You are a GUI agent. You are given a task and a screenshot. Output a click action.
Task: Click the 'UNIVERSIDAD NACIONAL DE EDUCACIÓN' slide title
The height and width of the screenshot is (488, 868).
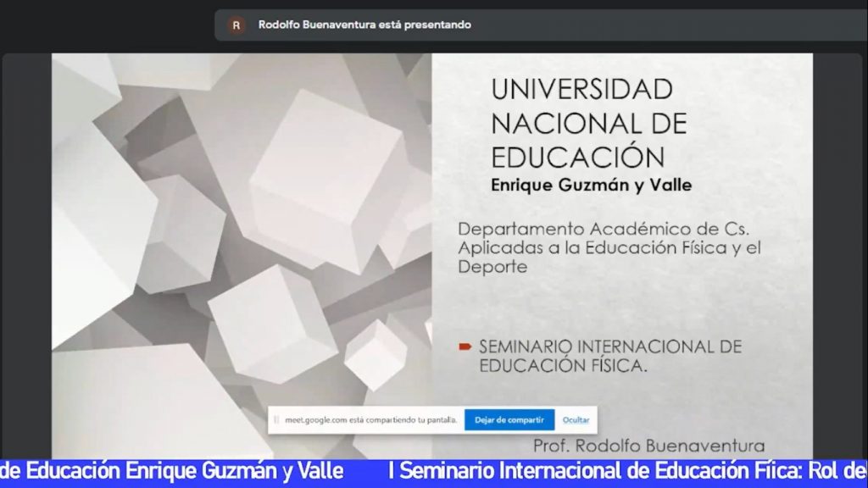point(589,123)
